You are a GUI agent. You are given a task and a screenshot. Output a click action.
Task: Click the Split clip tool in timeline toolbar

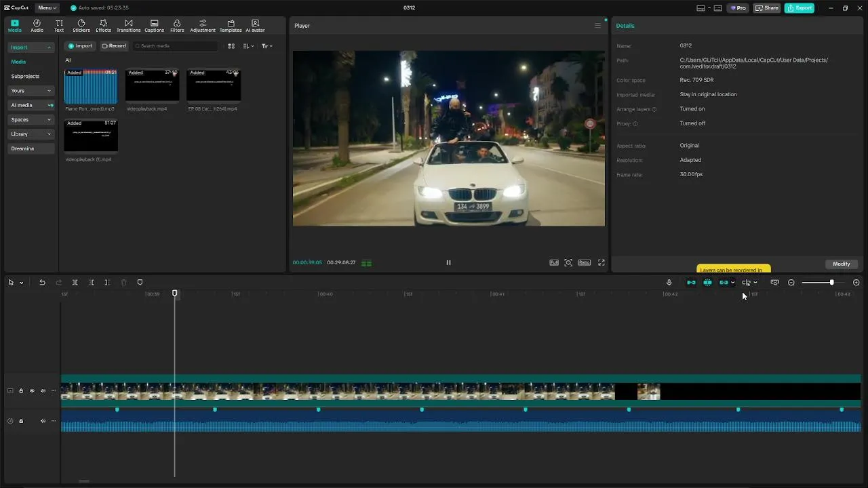(75, 283)
